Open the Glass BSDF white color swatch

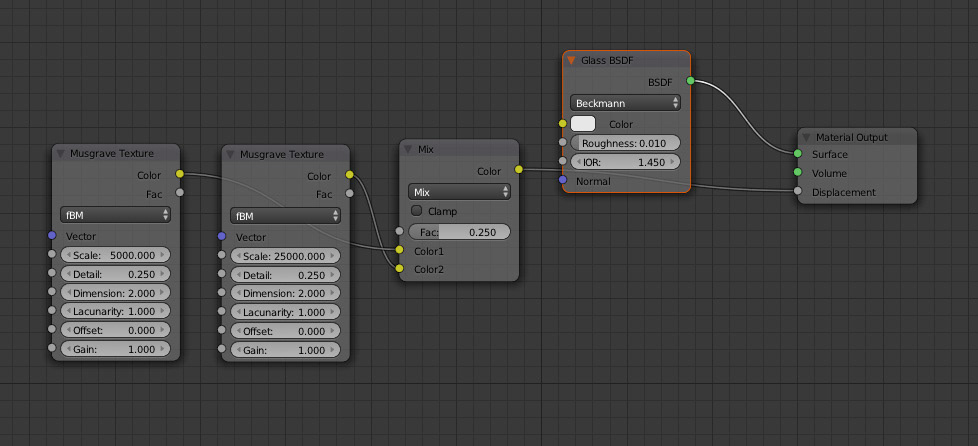point(583,124)
